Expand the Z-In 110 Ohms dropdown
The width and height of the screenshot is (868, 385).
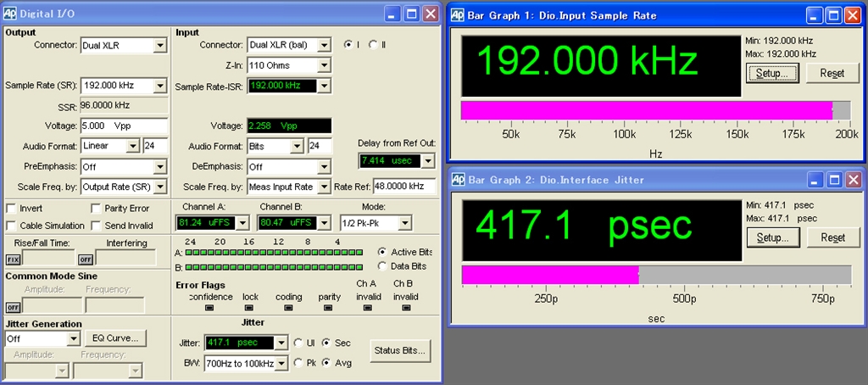(323, 65)
